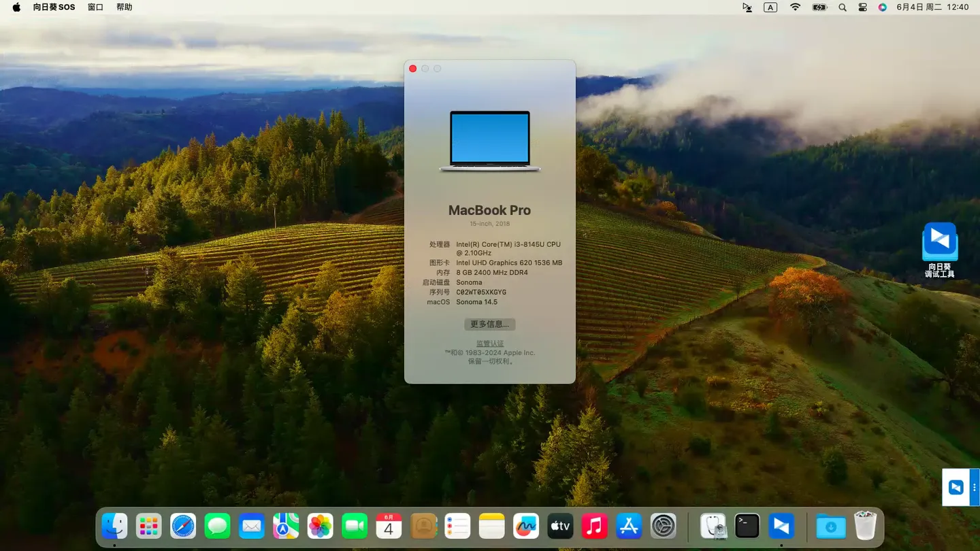Launch Disk Utility from the Dock

point(713,526)
